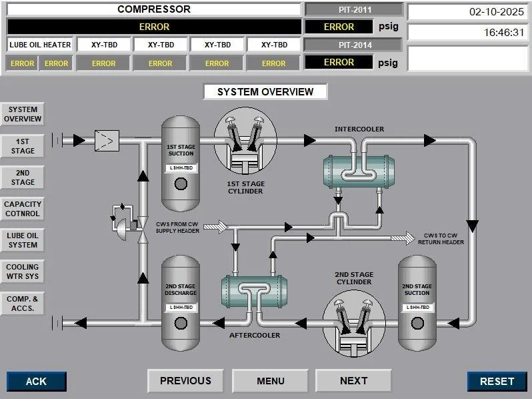Click 2nd Stage Discharge level indicator lamp

click(181, 323)
